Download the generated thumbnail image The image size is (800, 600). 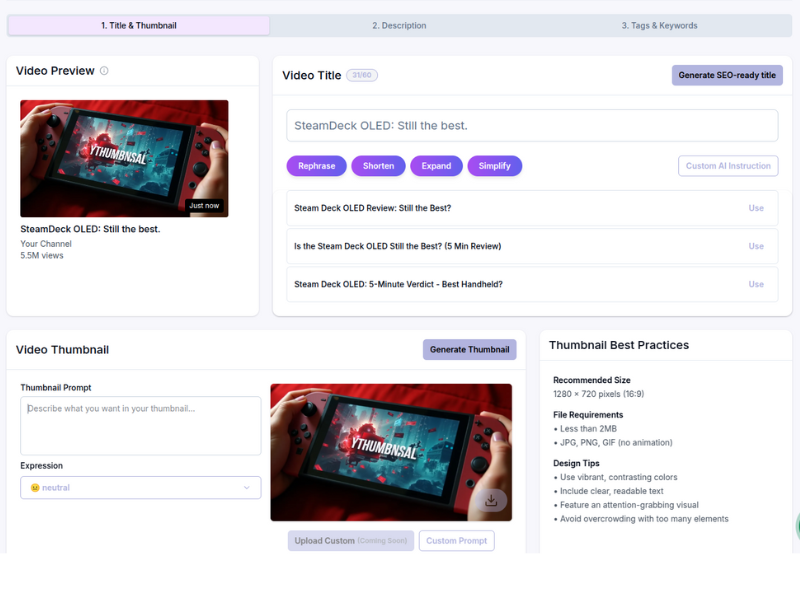[x=491, y=501]
